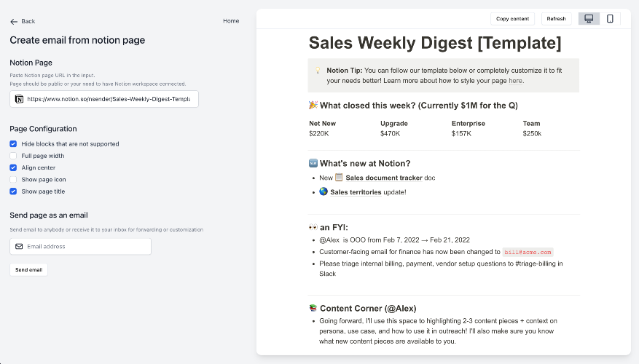Click the Email address input field

tap(86, 247)
